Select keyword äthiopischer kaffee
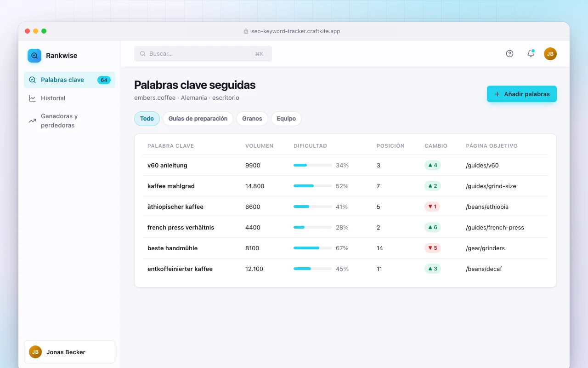The width and height of the screenshot is (588, 368). pyautogui.click(x=175, y=207)
